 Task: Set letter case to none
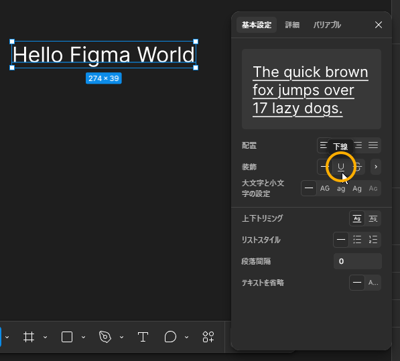click(309, 188)
